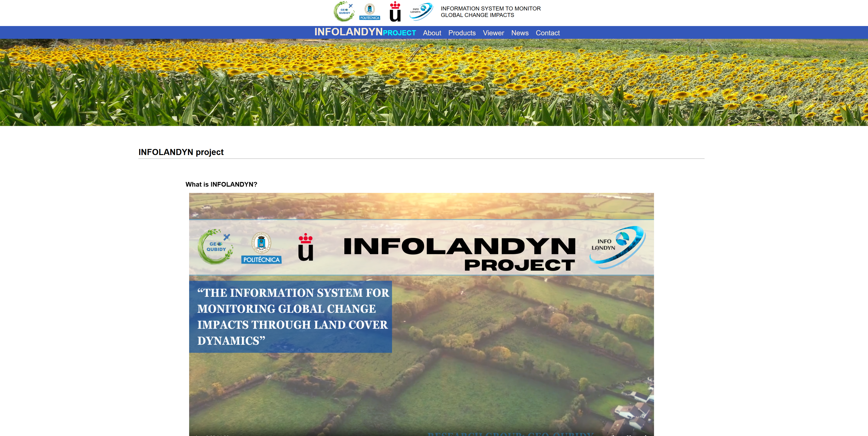
Task: Play the INFOLANDYN video by clicking its field area
Action: [x=505, y=354]
